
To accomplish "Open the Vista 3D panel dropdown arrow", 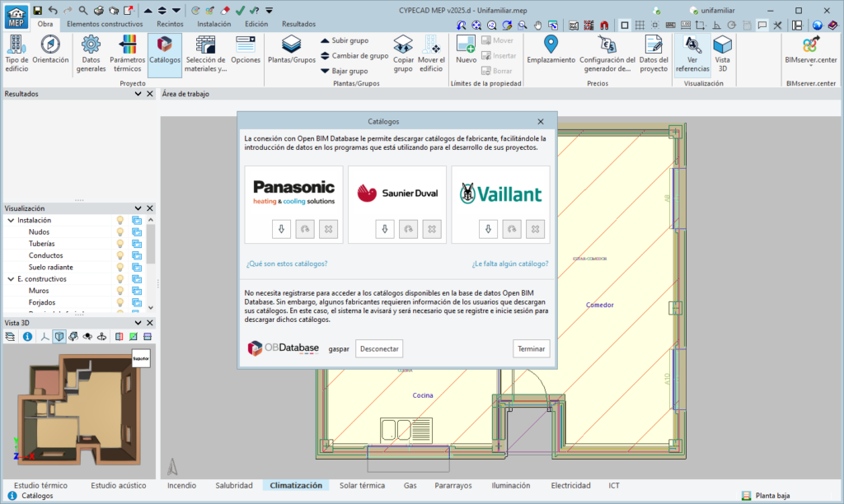I will pyautogui.click(x=138, y=323).
